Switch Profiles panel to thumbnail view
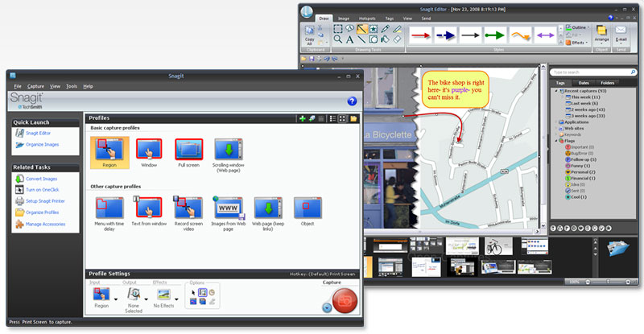Screen dimensions: 644x334 [x=342, y=118]
